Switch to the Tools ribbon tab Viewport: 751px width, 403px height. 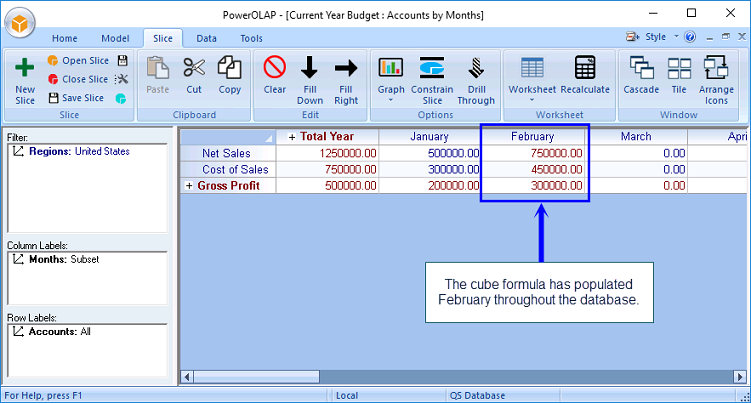click(251, 38)
